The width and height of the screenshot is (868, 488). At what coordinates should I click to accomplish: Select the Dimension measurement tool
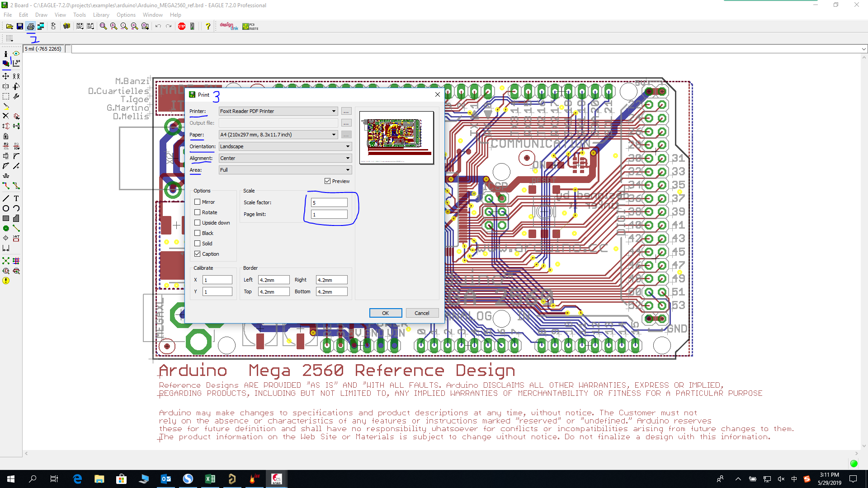tap(6, 248)
